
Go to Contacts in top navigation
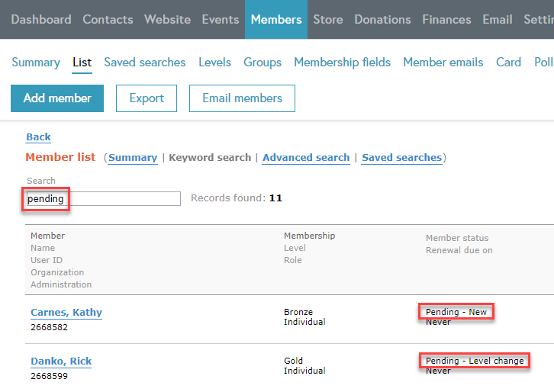pos(108,19)
